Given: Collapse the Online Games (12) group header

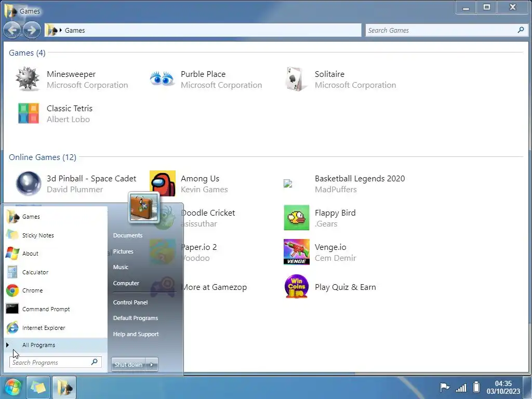Looking at the screenshot, I should 43,157.
